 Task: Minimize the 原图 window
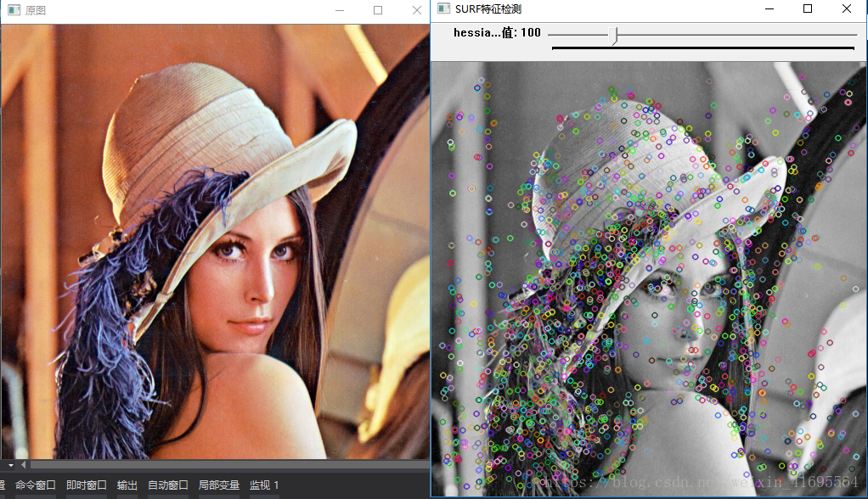click(340, 10)
